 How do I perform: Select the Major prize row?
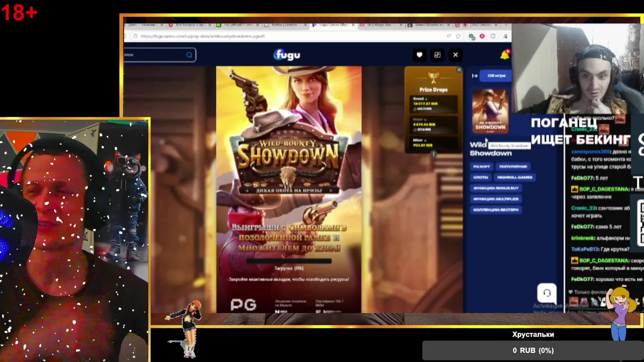click(x=433, y=125)
